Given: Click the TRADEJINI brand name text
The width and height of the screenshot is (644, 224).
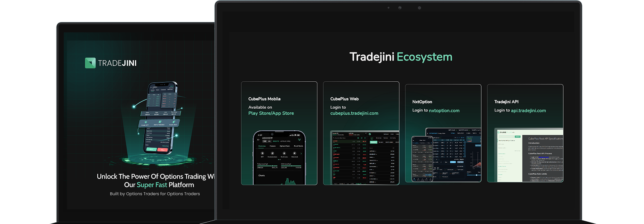Looking at the screenshot, I should (117, 63).
